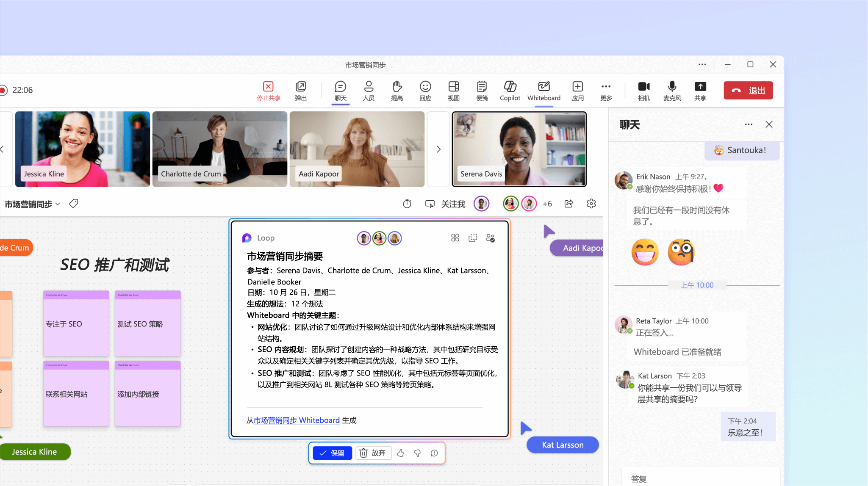Open the Whiteboard tool

click(544, 89)
